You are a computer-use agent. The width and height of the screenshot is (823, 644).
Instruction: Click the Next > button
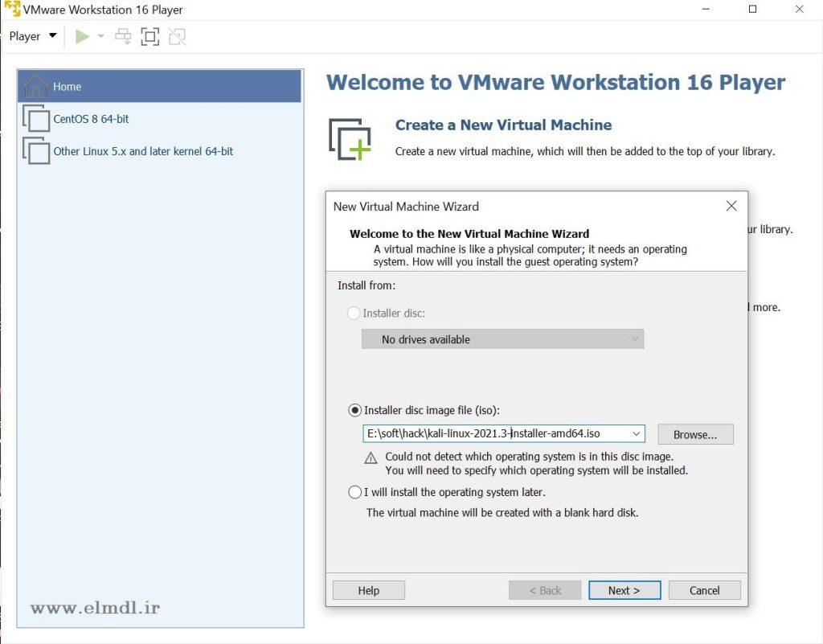624,590
